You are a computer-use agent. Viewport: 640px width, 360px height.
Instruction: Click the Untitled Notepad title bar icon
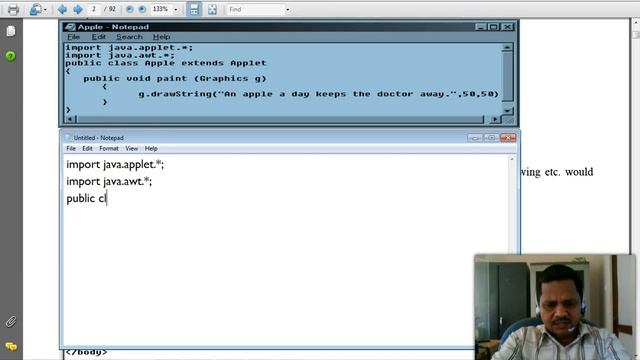[x=68, y=138]
